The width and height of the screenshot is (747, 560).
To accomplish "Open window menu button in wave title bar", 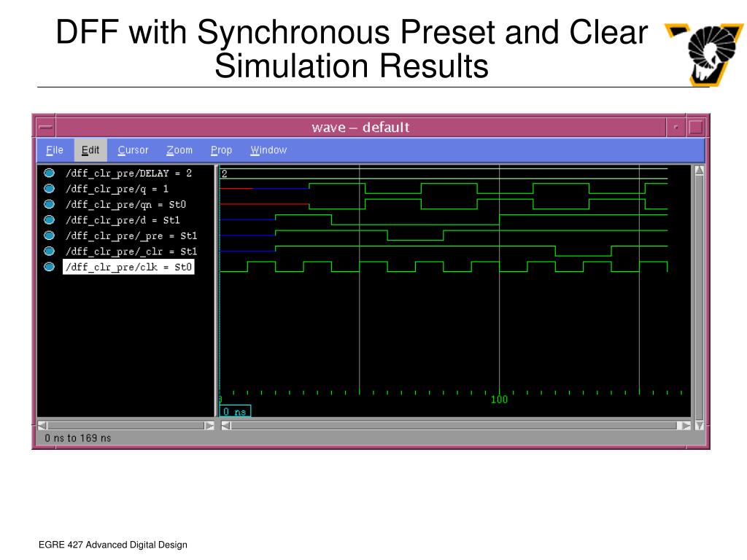I will click(x=46, y=127).
